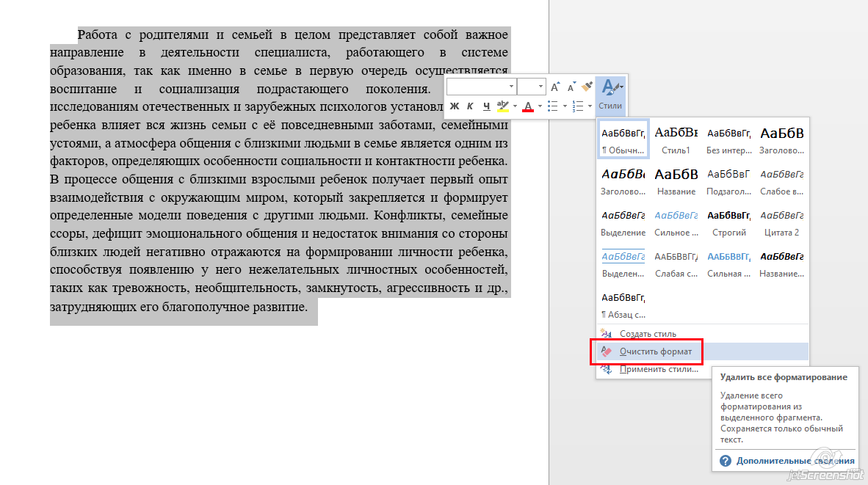Apply the red font color
The width and height of the screenshot is (868, 485).
(527, 106)
